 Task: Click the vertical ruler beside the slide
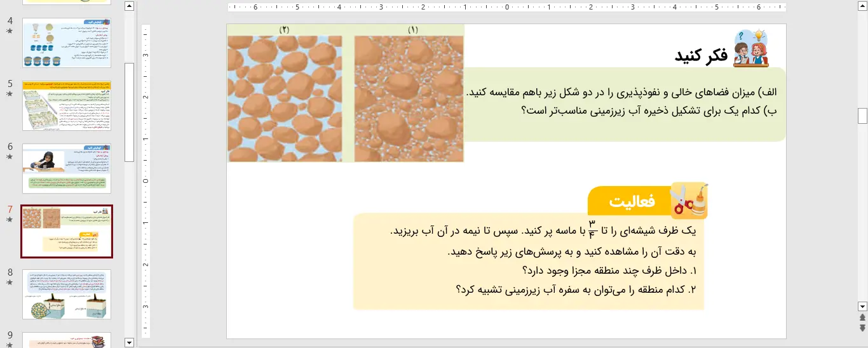click(x=146, y=181)
